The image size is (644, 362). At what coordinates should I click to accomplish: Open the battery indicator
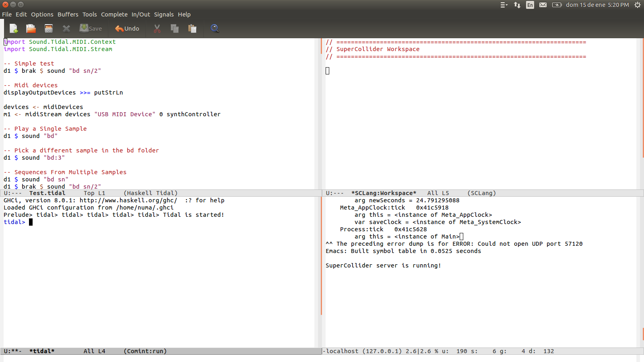coord(557,5)
